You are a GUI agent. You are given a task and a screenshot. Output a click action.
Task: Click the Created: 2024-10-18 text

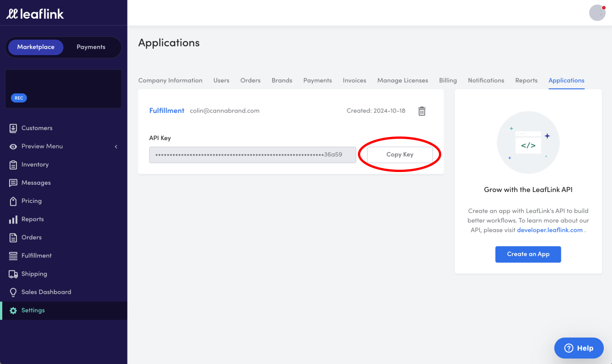point(376,111)
